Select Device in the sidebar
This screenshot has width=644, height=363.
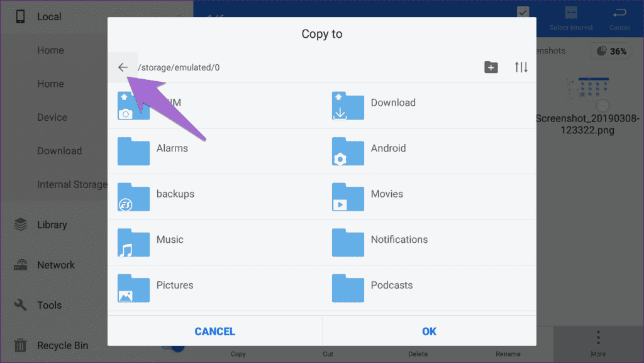(x=52, y=118)
